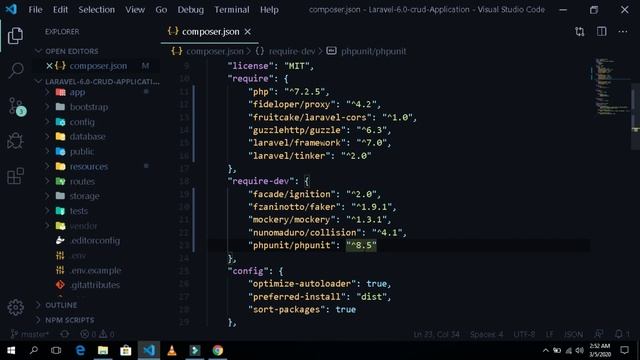Click the master branch indicator in status bar

(x=30, y=334)
